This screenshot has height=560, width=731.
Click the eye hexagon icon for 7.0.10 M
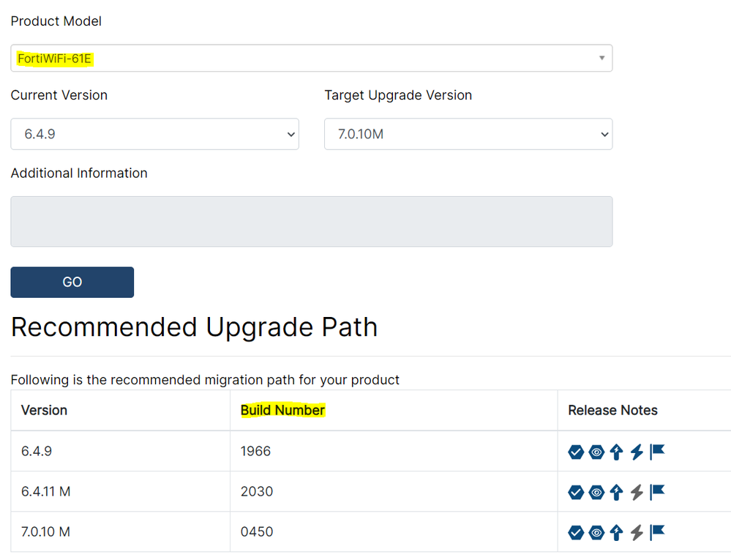click(596, 533)
